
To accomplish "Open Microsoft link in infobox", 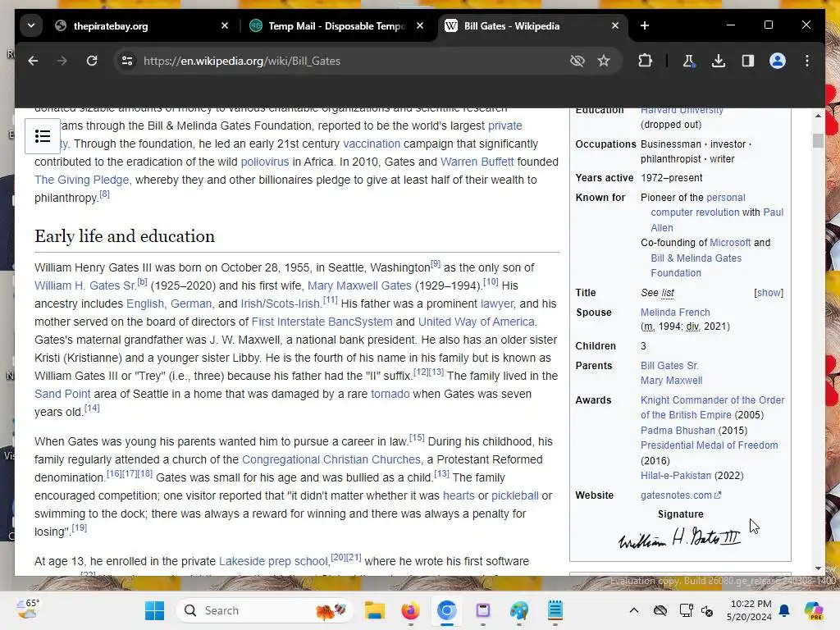I will [x=729, y=243].
